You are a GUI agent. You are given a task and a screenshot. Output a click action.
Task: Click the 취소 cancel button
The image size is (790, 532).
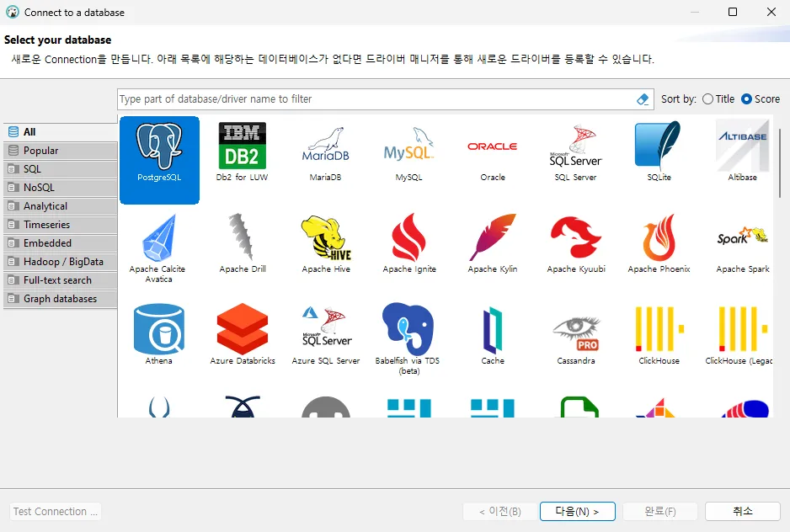click(x=741, y=511)
